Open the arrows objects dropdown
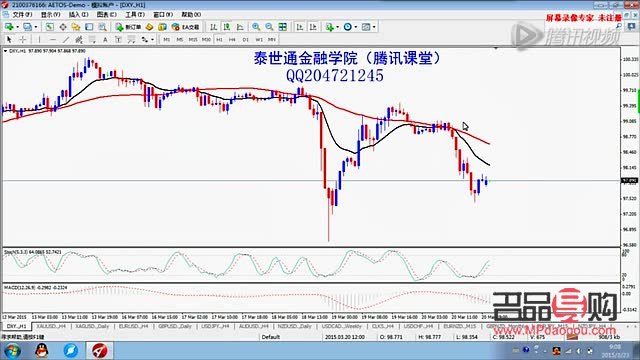Viewport: 640px width, 360px height. coord(147,40)
